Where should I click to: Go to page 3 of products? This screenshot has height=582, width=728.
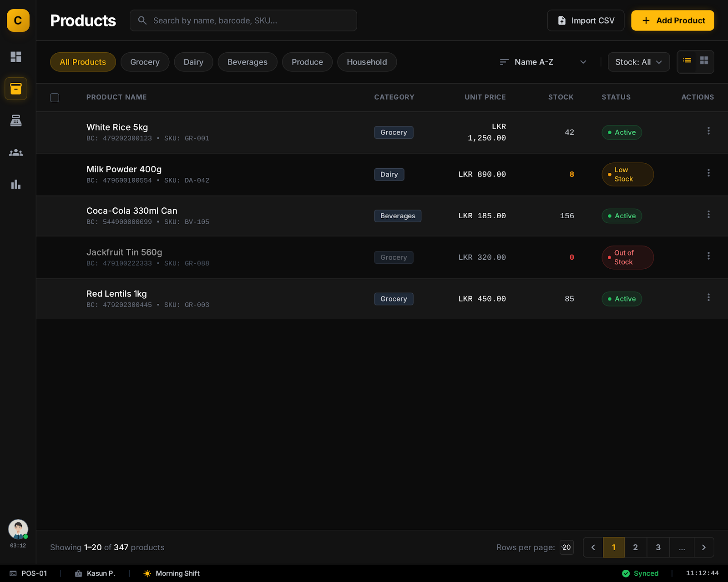pos(658,547)
